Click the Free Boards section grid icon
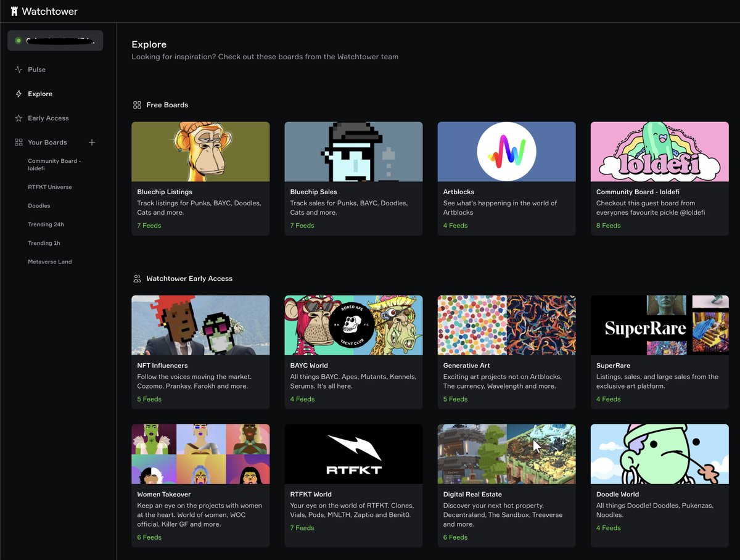 (137, 105)
